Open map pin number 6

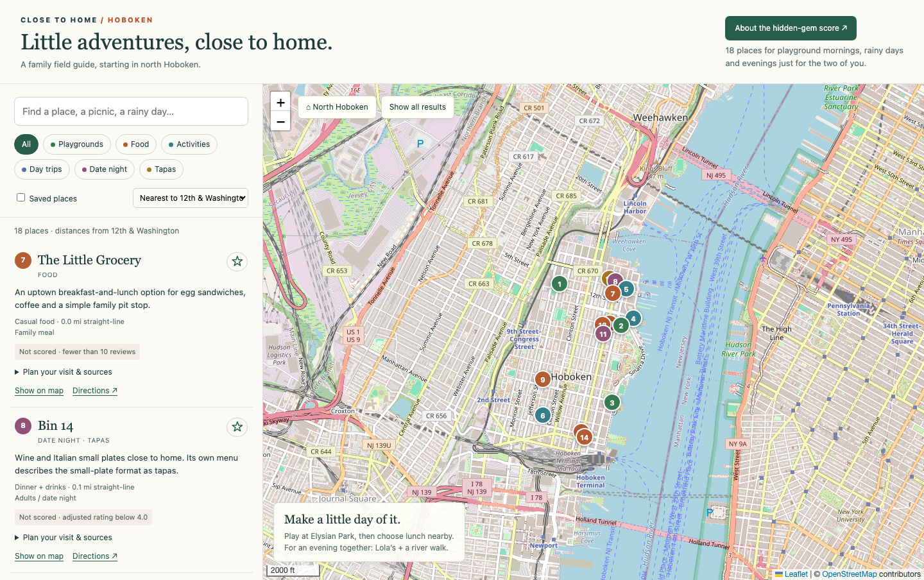pos(543,415)
